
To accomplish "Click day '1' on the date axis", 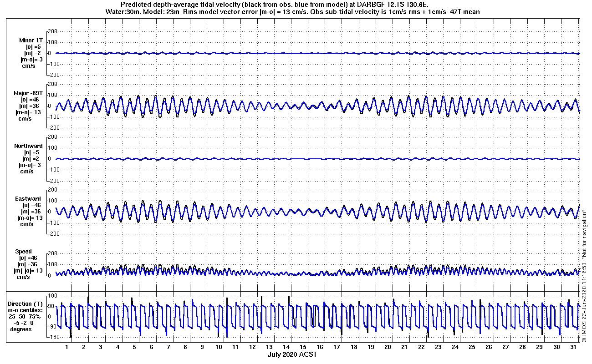I will pyautogui.click(x=67, y=347).
